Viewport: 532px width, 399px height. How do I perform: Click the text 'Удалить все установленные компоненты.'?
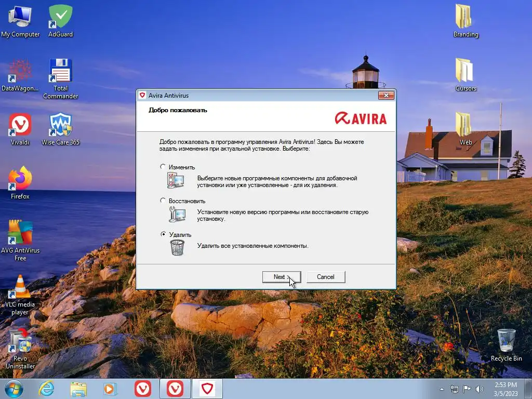(253, 246)
